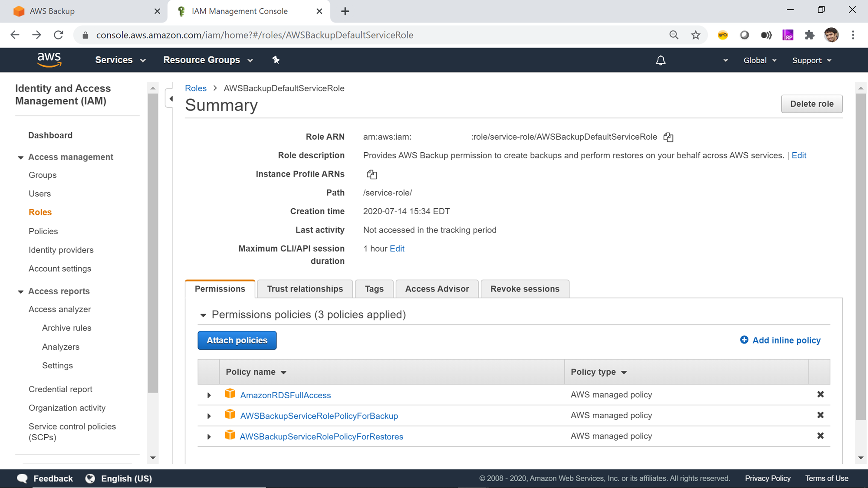Image resolution: width=868 pixels, height=488 pixels.
Task: Switch to the Trust relationships tab
Action: pos(305,289)
